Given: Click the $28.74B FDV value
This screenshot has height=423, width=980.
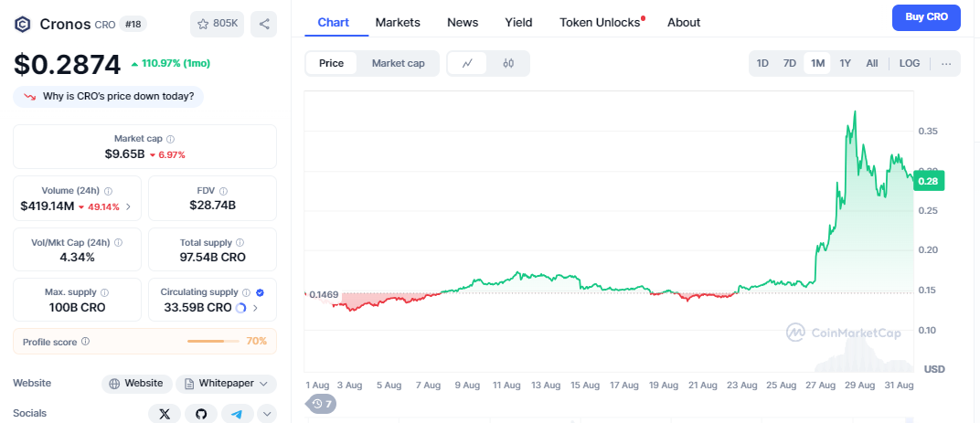Looking at the screenshot, I should [212, 205].
